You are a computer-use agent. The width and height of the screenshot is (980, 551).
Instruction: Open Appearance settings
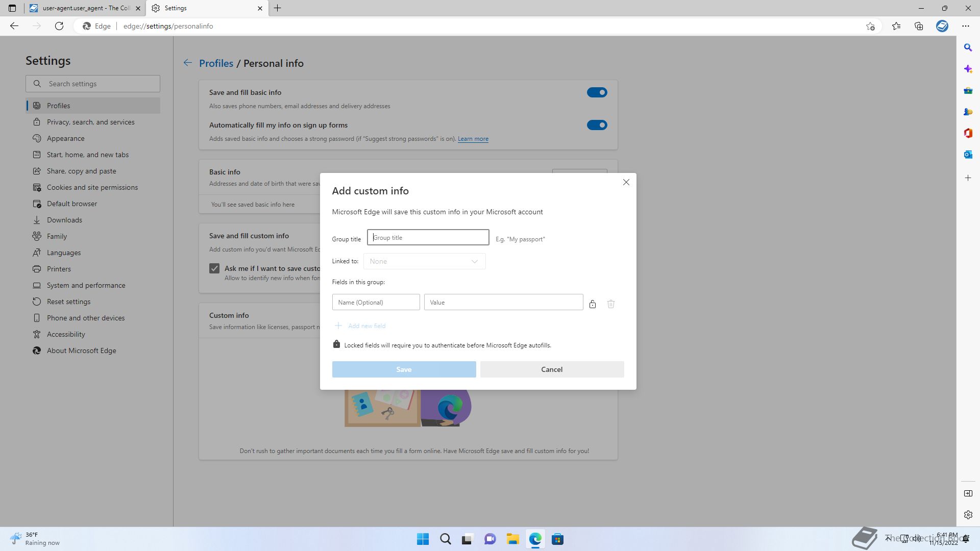click(93, 138)
